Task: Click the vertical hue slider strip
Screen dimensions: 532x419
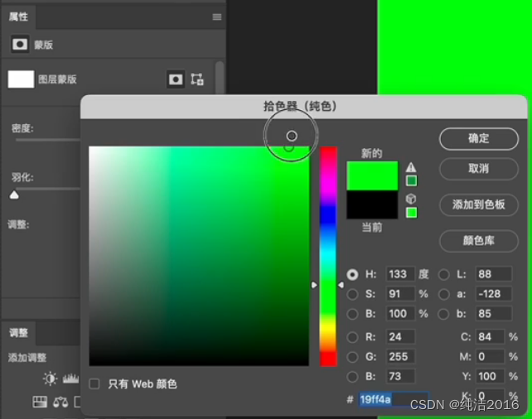Action: pos(328,256)
